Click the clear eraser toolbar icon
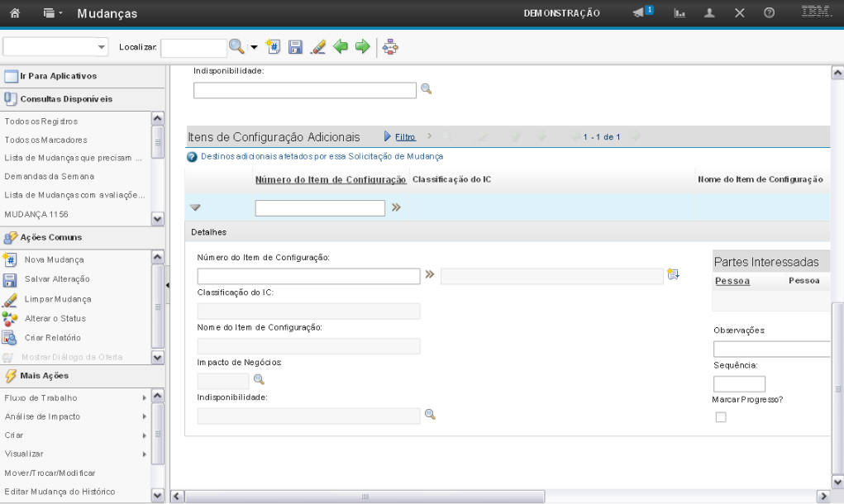Screen dimensions: 844x504 [x=317, y=48]
